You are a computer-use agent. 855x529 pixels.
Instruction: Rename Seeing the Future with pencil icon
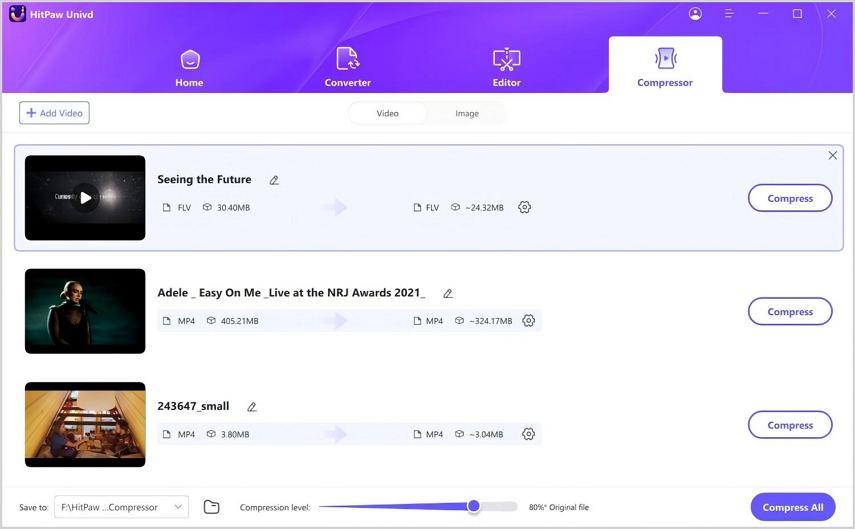[x=274, y=180]
